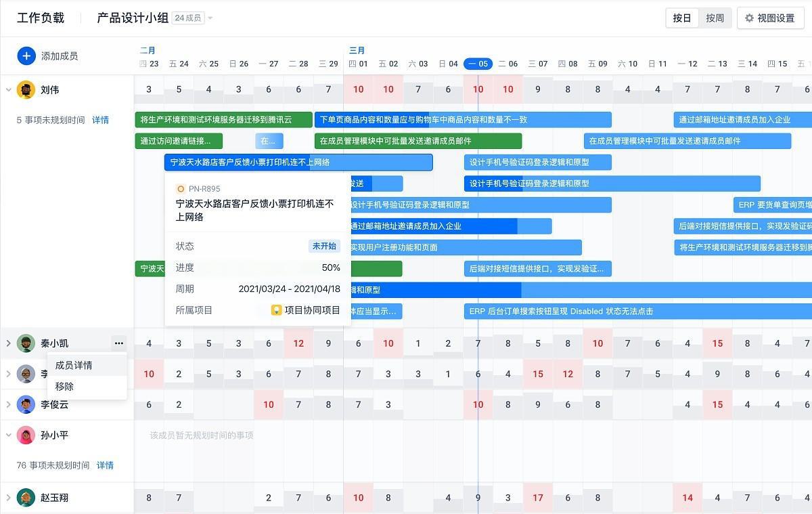Click 刘伟's avatar
The height and width of the screenshot is (514, 812).
click(26, 89)
